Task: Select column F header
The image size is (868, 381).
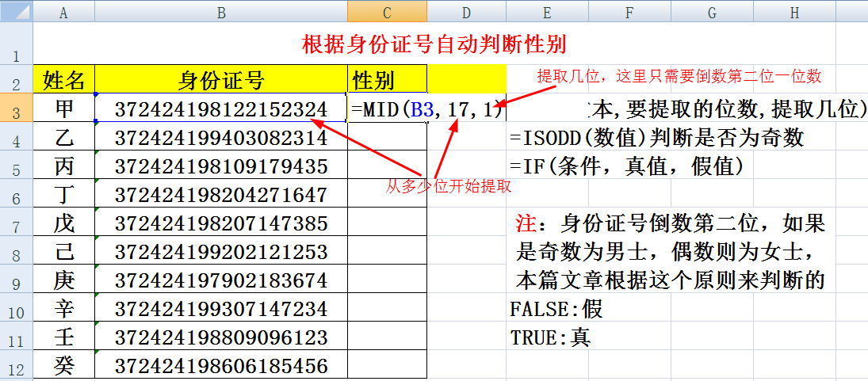Action: coord(629,12)
